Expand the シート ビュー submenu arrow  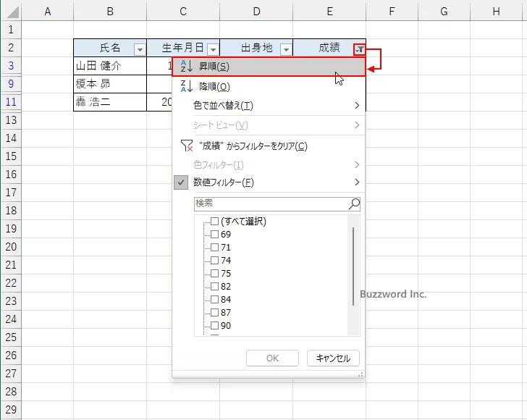tap(357, 125)
